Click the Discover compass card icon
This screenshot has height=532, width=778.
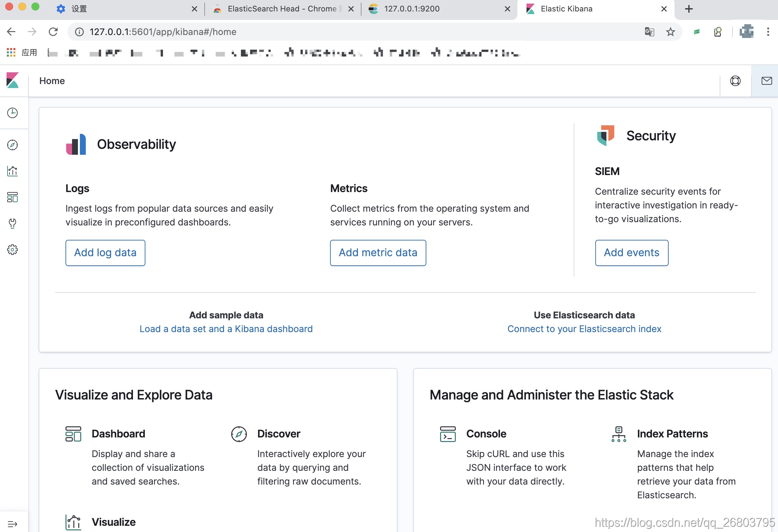[x=239, y=434]
